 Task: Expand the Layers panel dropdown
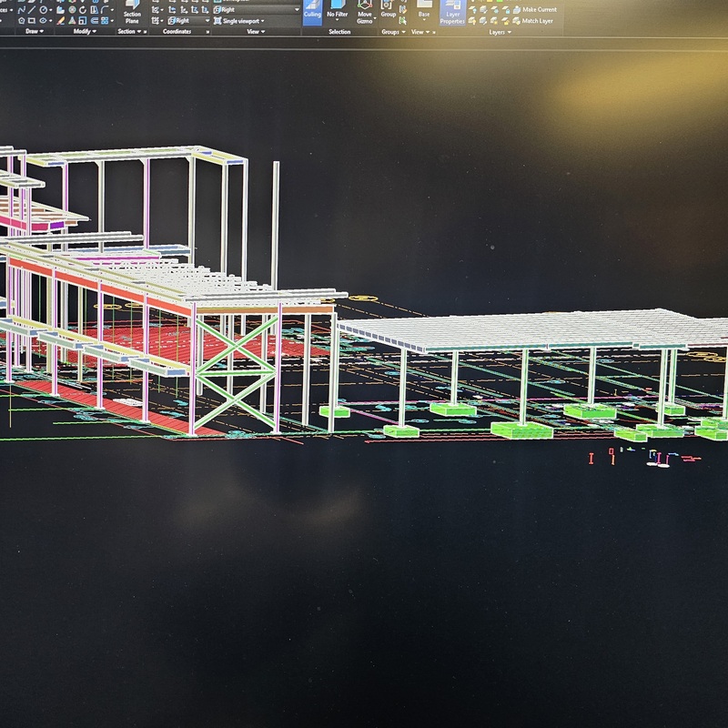coord(499,32)
